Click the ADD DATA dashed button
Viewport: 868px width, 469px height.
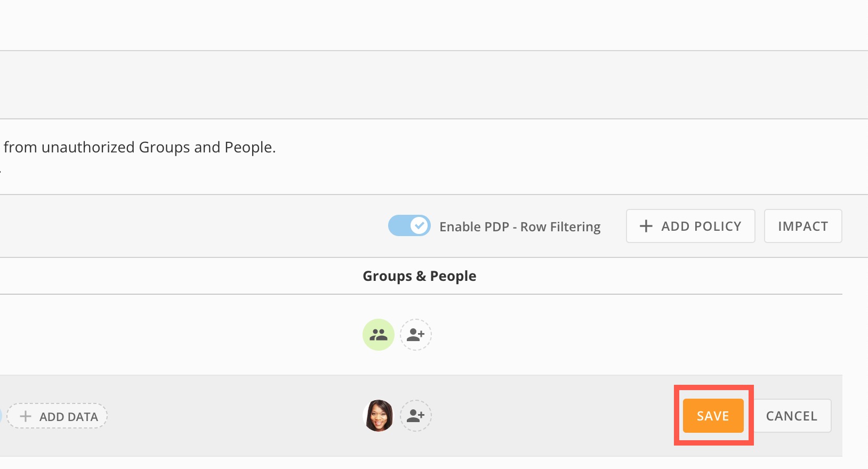click(57, 416)
